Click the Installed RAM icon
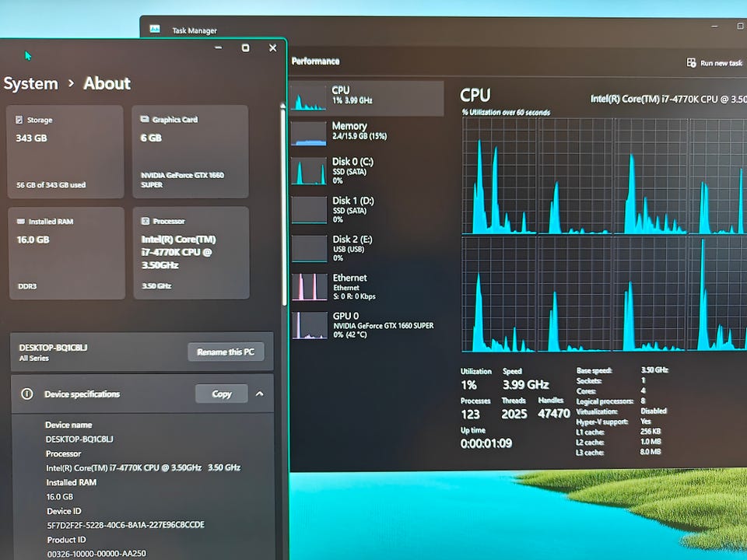 (21, 222)
